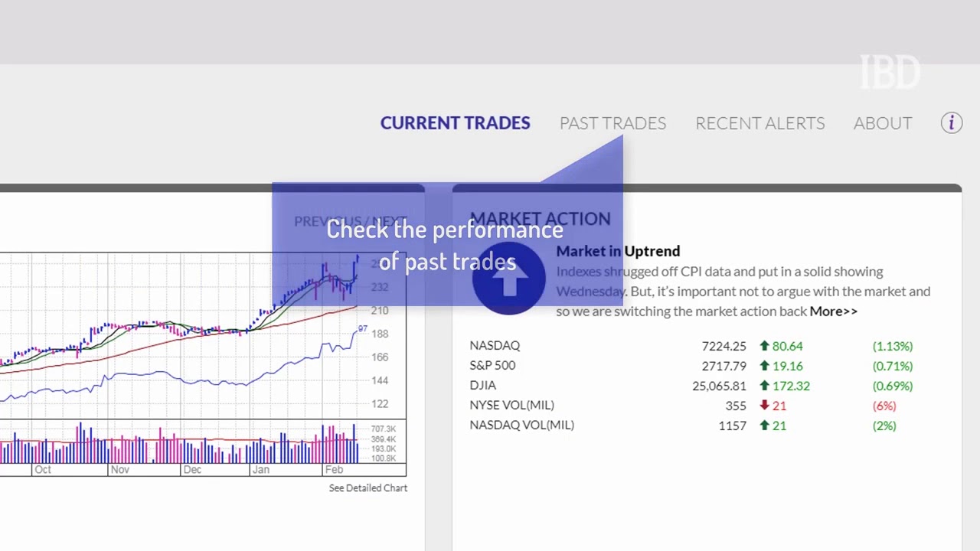The height and width of the screenshot is (551, 980).
Task: Click the green up arrow beside NASDAQ 80.64
Action: (x=764, y=346)
